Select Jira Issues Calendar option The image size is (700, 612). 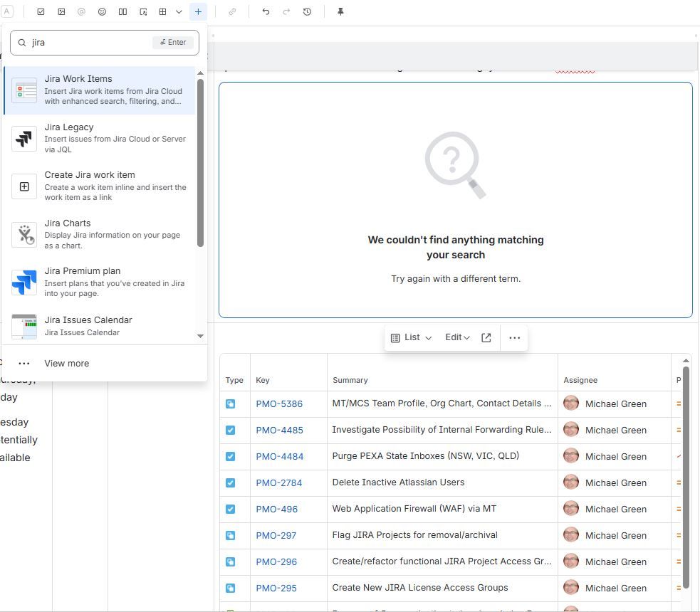pyautogui.click(x=99, y=326)
